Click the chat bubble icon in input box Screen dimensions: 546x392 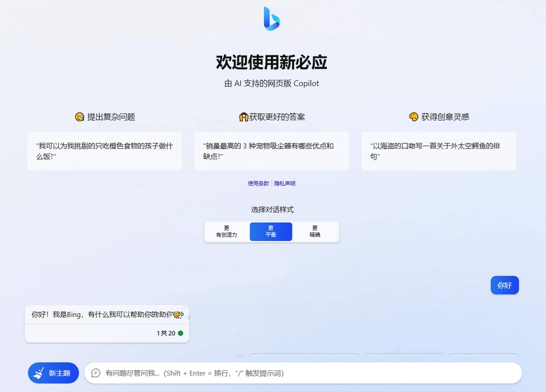pyautogui.click(x=96, y=373)
